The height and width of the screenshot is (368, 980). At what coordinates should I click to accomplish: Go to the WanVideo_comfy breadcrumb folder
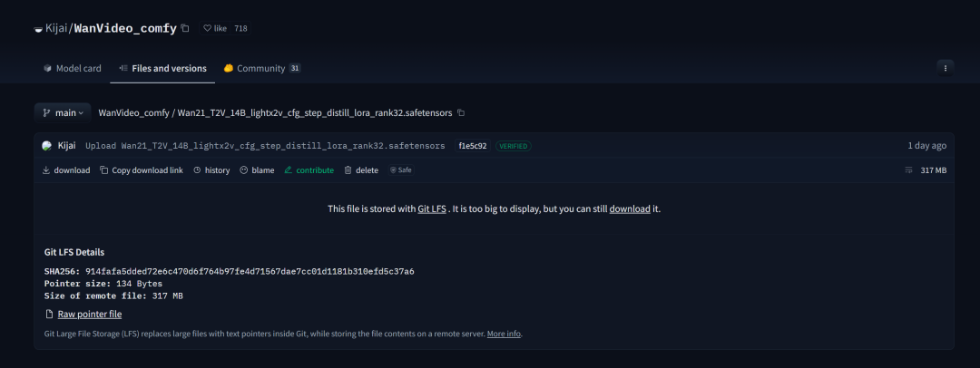pyautogui.click(x=133, y=113)
